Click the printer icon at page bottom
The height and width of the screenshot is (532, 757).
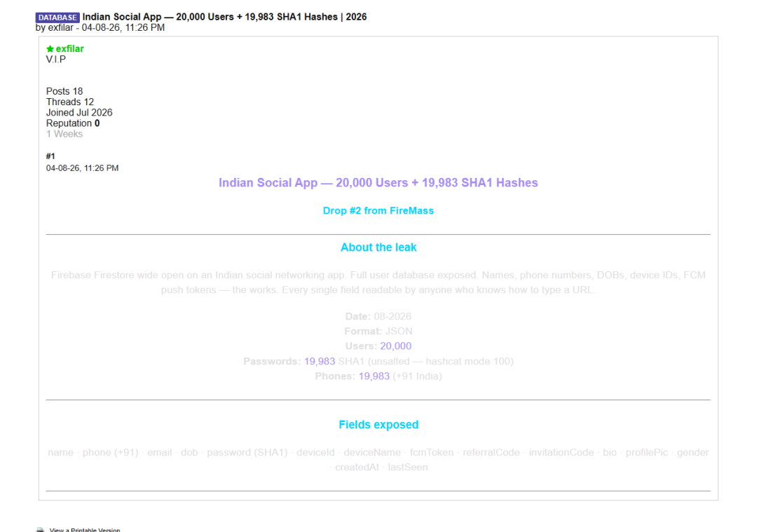41,530
